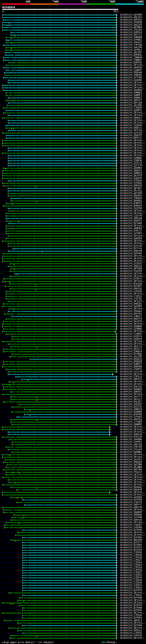Select hit UniRef100_A7PWE1
The height and width of the screenshot is (644, 146).
(131, 40)
